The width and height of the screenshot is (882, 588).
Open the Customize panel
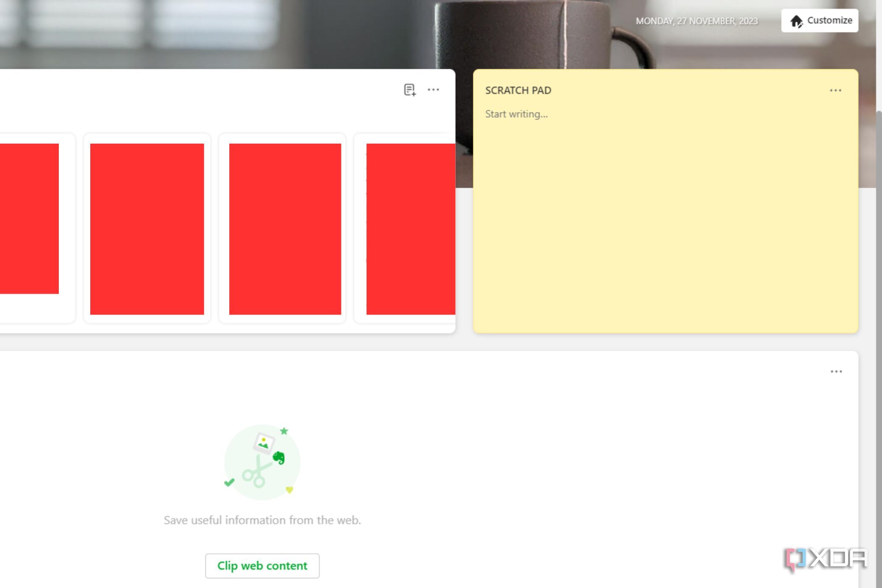pos(819,20)
